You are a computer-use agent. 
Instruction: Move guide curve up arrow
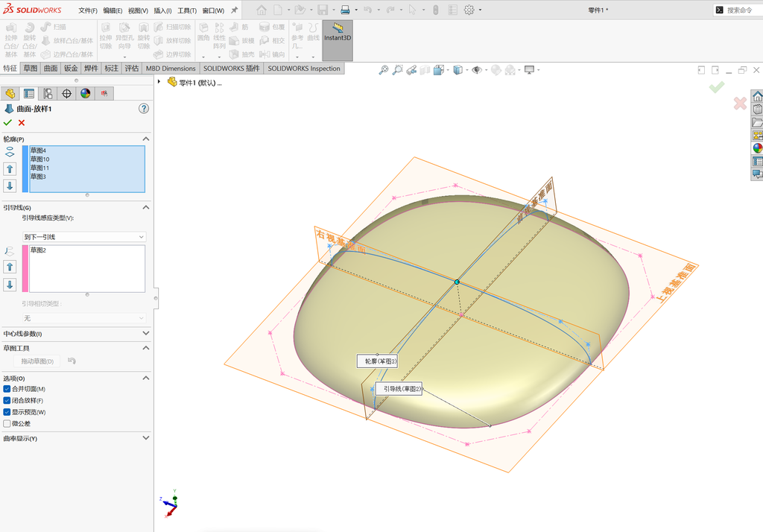tap(10, 267)
